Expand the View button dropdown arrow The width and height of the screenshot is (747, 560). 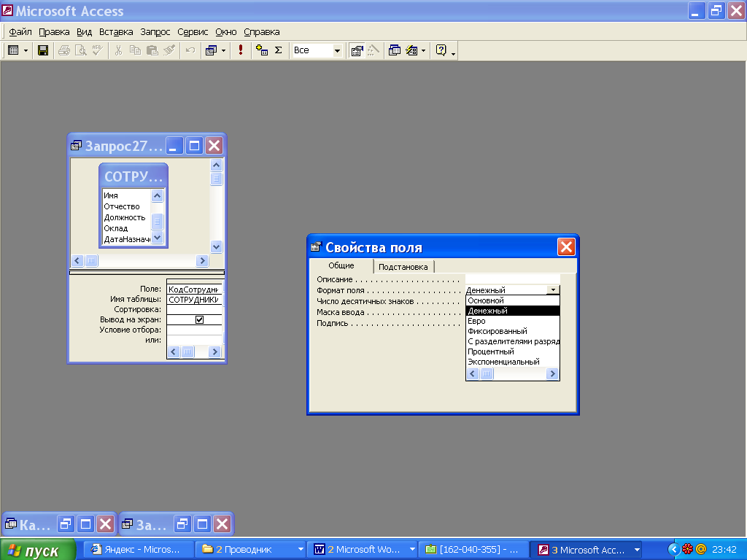coord(26,50)
